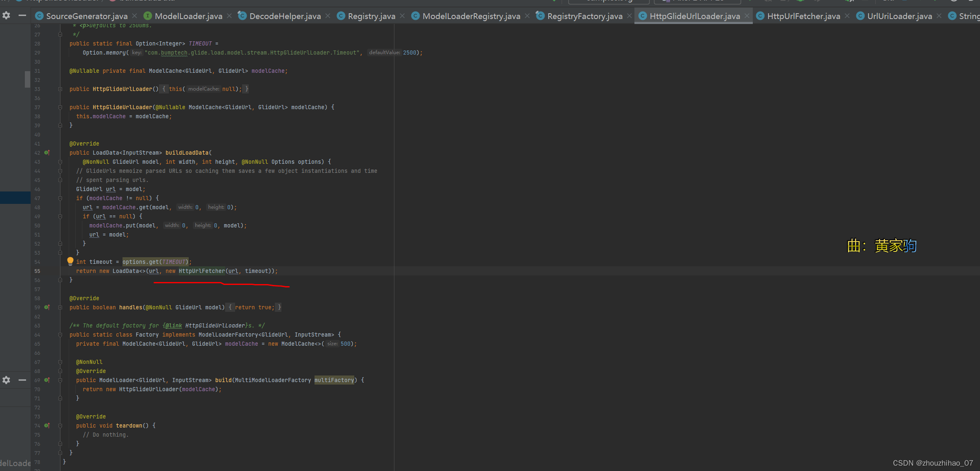Image resolution: width=980 pixels, height=471 pixels.
Task: Click the override marker beside the handles method
Action: click(x=47, y=307)
